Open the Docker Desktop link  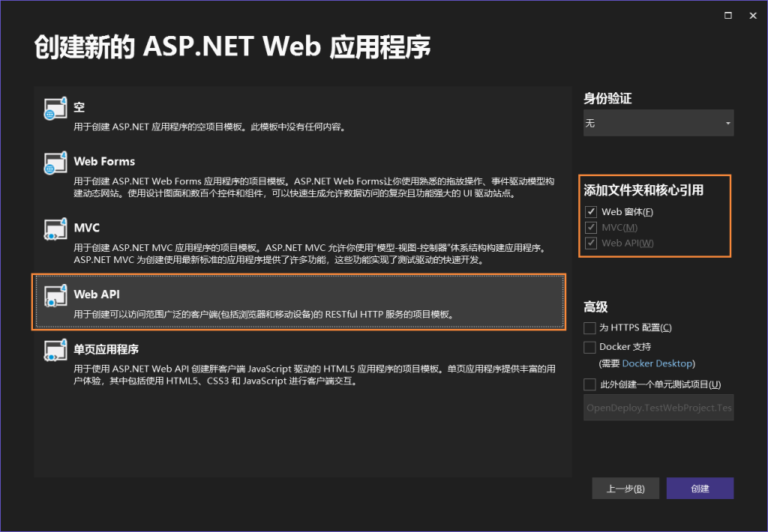(657, 363)
